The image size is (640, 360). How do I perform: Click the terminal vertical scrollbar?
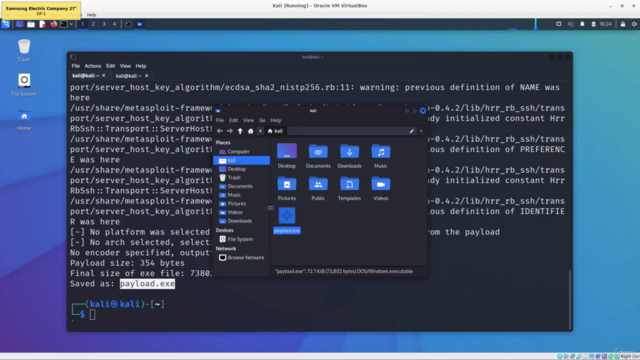click(569, 299)
